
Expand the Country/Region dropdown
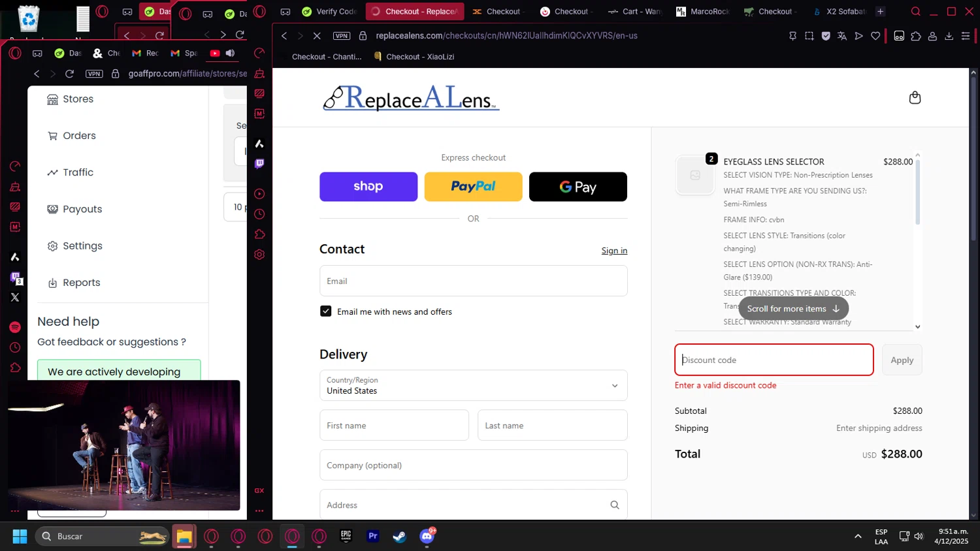click(474, 385)
